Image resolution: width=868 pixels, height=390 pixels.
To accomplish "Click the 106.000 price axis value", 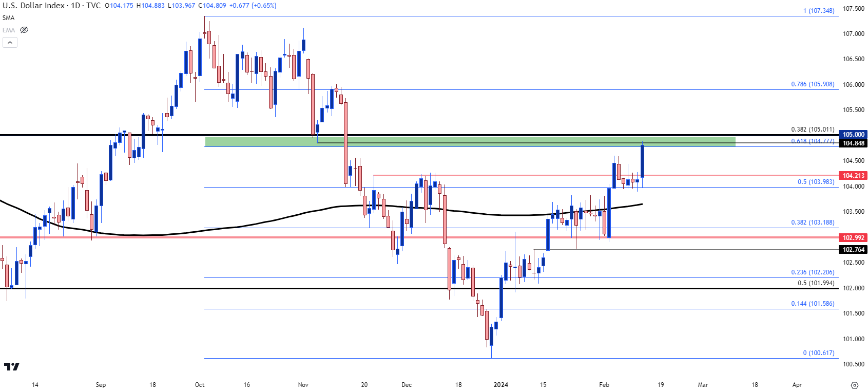I will 854,85.
